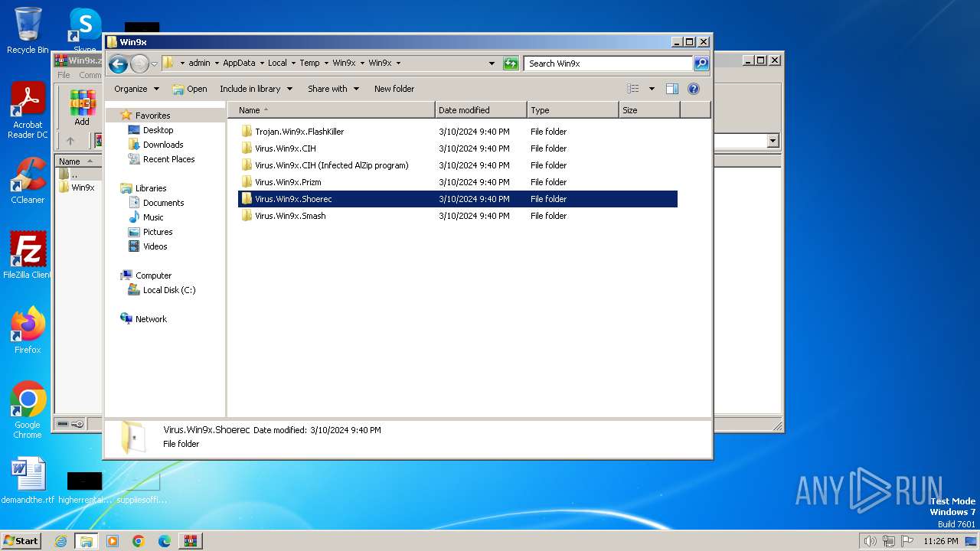Screen dimensions: 980x551
Task: Sort by the Size column
Action: tap(649, 110)
